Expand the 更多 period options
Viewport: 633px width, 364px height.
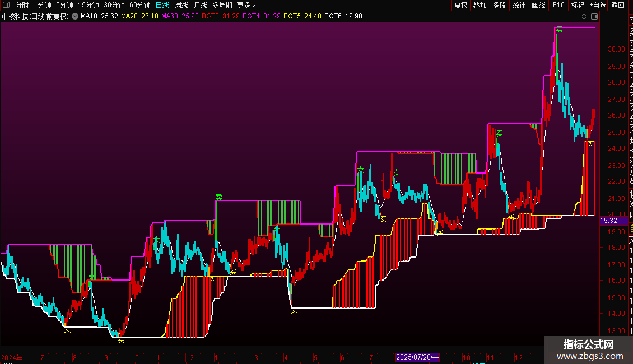pos(246,5)
